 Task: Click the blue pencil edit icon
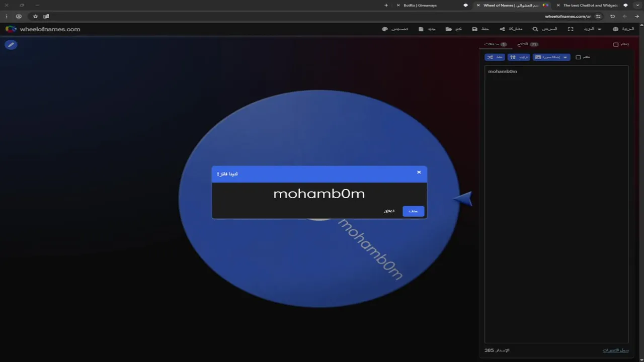[x=11, y=45]
